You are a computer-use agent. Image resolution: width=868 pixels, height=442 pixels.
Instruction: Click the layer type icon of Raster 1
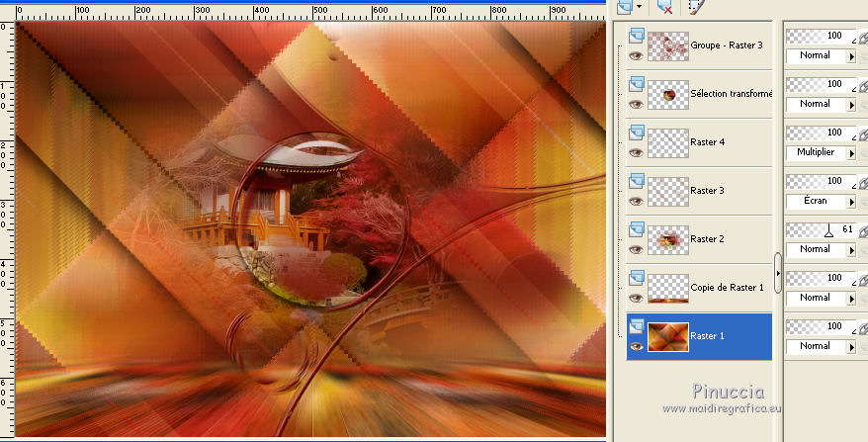[x=637, y=326]
